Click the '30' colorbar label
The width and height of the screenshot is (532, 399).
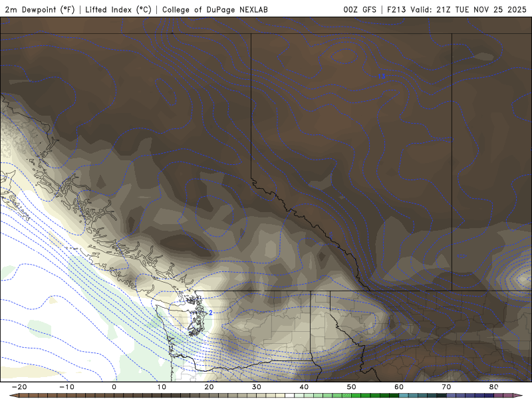pos(257,387)
